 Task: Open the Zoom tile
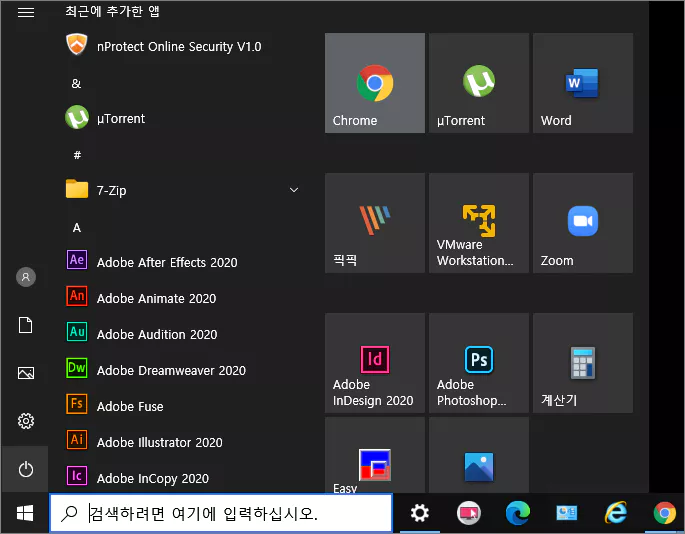tap(583, 223)
